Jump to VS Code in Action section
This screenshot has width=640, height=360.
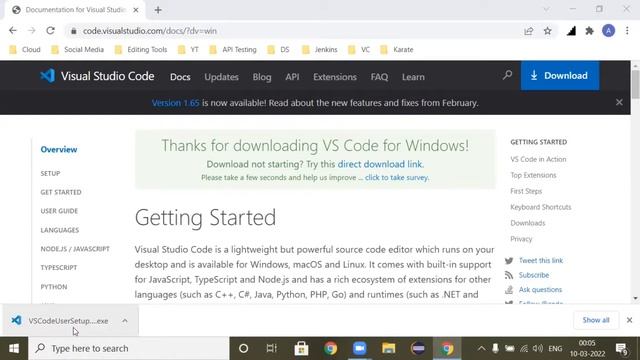point(538,159)
